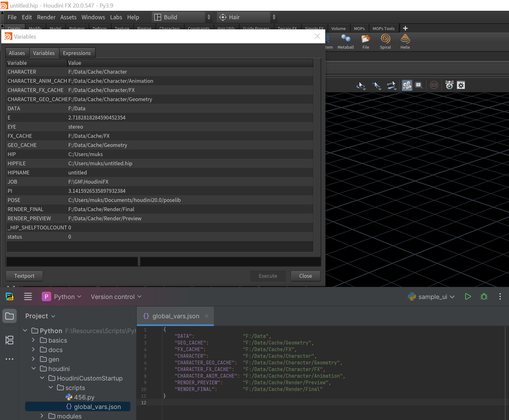The width and height of the screenshot is (509, 420).
Task: Click the second arrow select tool icon
Action: [x=376, y=85]
